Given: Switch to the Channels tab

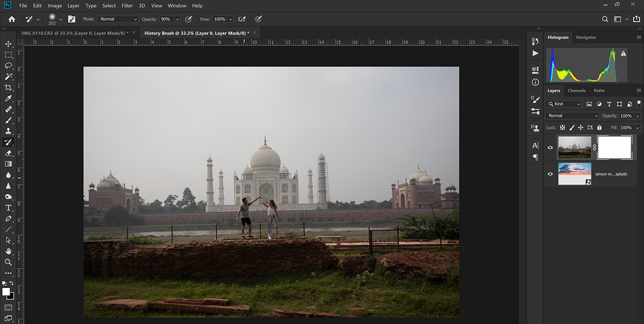Looking at the screenshot, I should tap(576, 90).
